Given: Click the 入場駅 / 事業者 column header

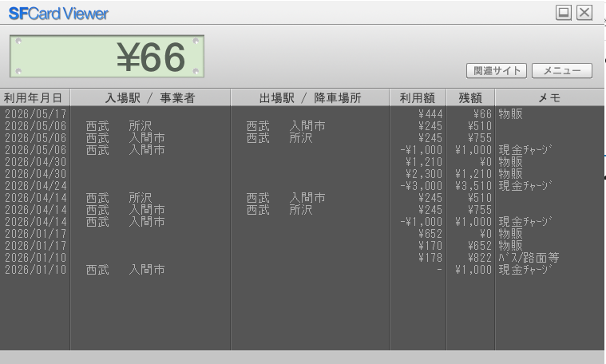Looking at the screenshot, I should point(150,97).
